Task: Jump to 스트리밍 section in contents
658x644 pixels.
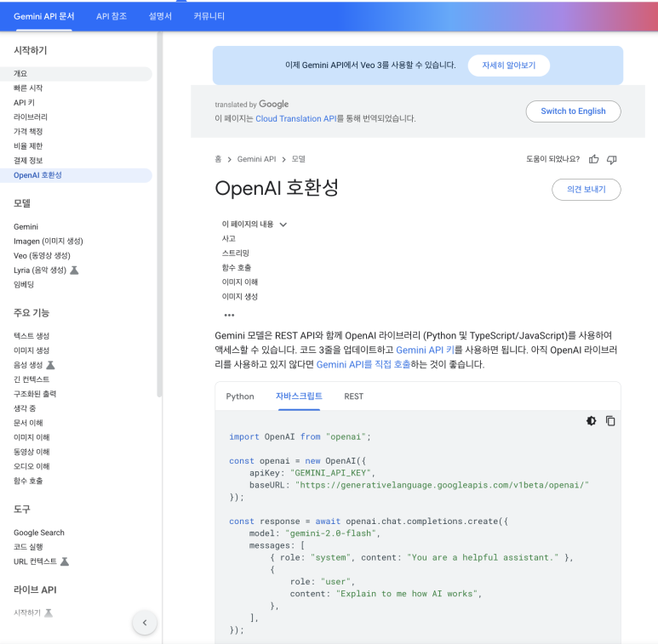Action: tap(236, 254)
